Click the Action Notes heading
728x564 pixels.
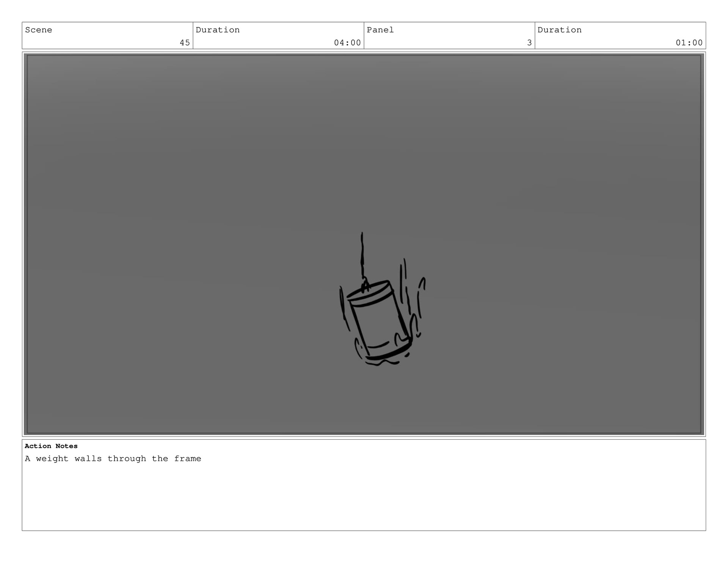51,446
